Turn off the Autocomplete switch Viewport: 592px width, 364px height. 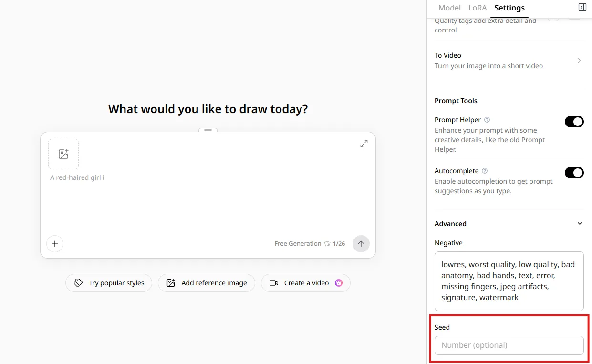[574, 173]
